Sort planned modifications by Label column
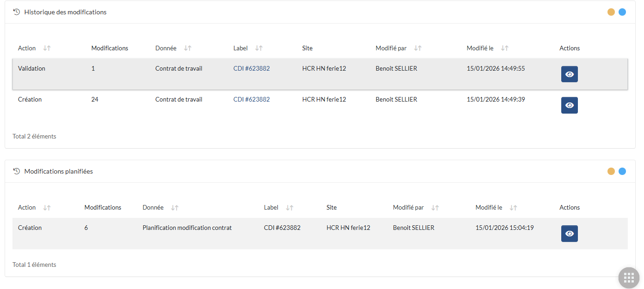Viewport: 644px width, 289px height. pyautogui.click(x=289, y=208)
